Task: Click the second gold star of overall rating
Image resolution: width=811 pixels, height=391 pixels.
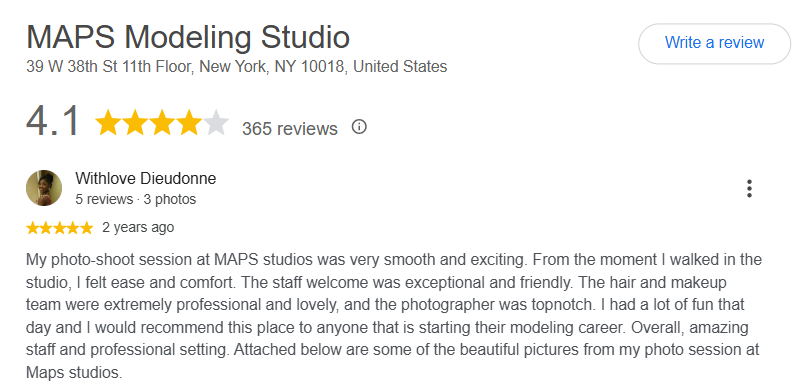Action: click(135, 123)
